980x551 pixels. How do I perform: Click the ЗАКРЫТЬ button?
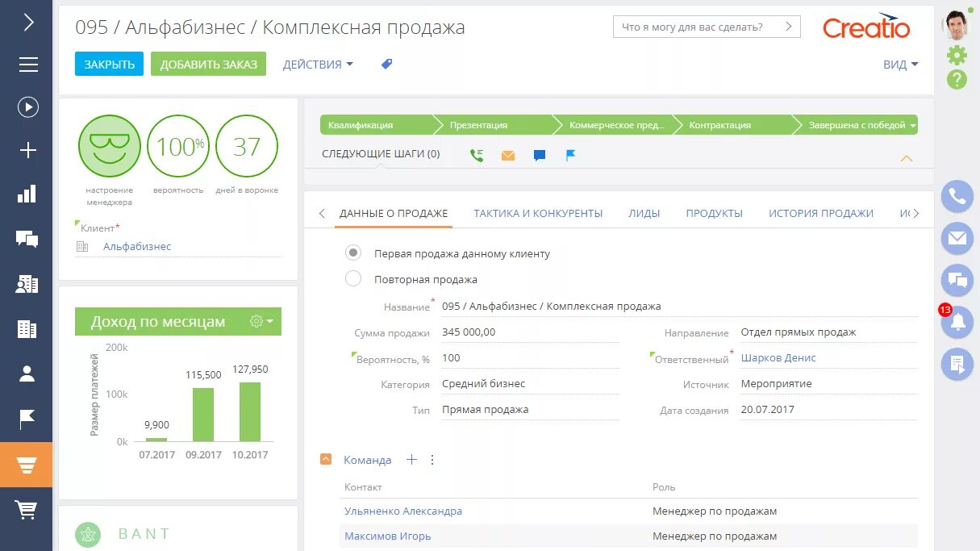[109, 64]
